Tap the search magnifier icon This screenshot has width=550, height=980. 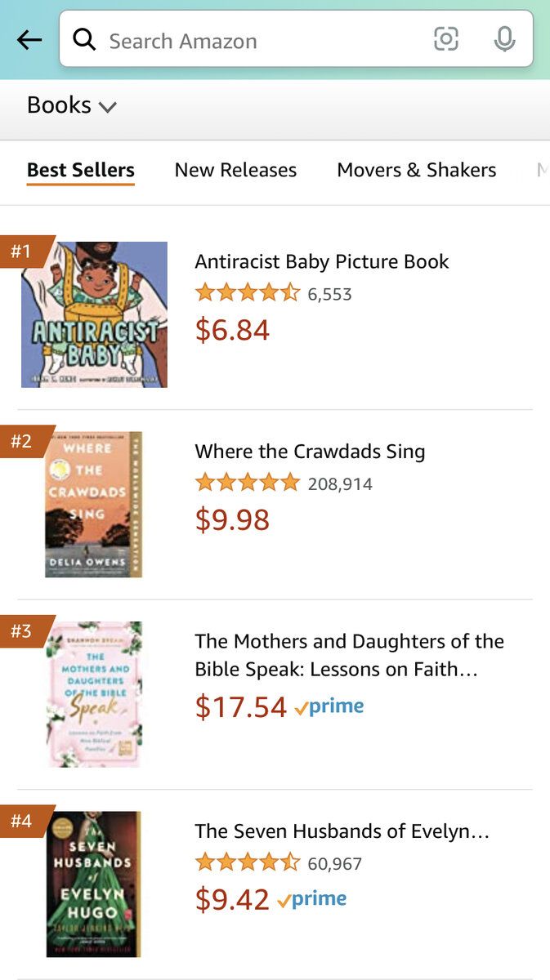(x=84, y=39)
